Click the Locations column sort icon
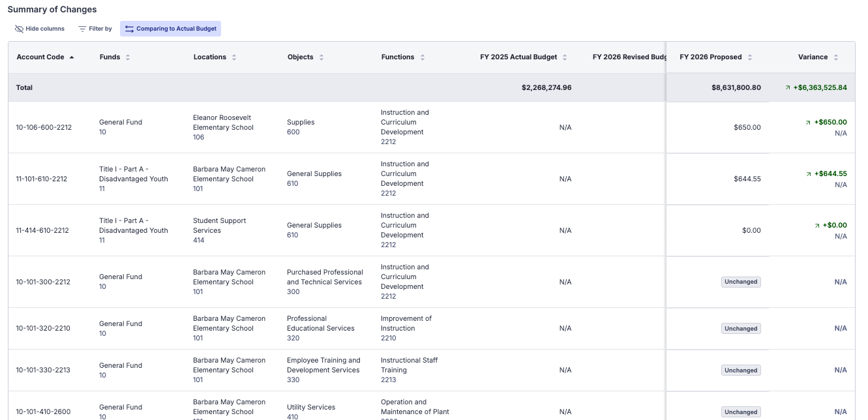 [234, 57]
